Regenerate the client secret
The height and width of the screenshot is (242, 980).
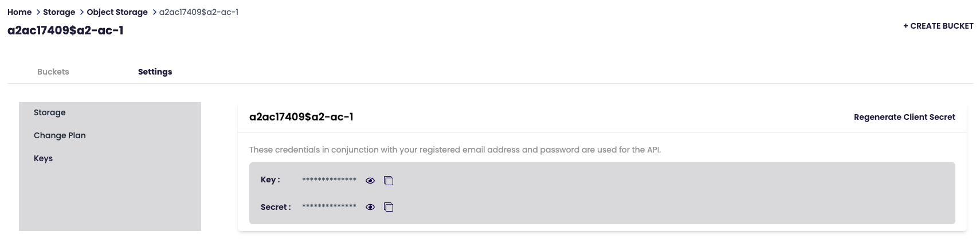click(x=904, y=117)
